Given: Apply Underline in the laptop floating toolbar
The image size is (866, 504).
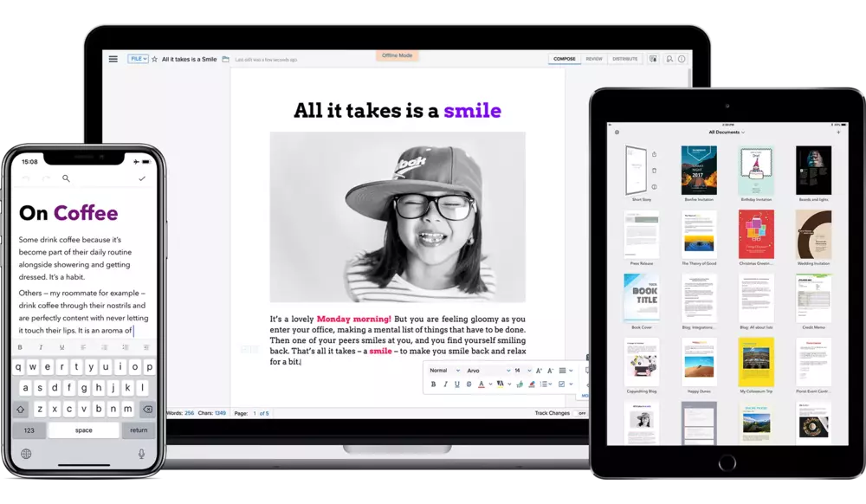Looking at the screenshot, I should tap(456, 384).
